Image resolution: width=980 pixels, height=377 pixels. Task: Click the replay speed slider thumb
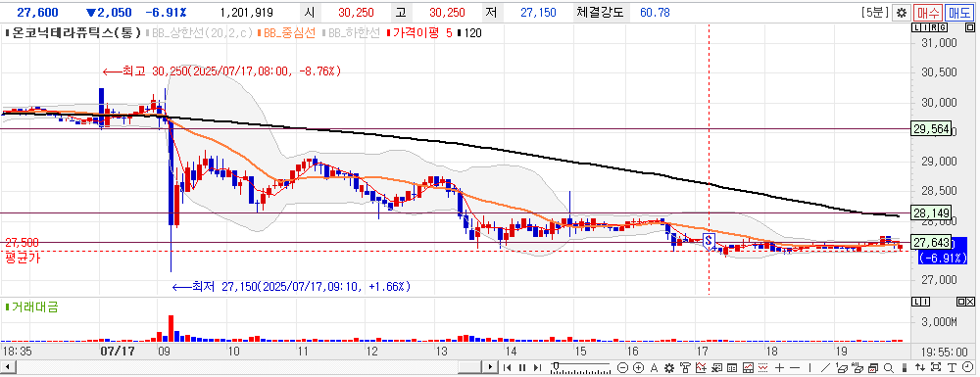point(556,365)
